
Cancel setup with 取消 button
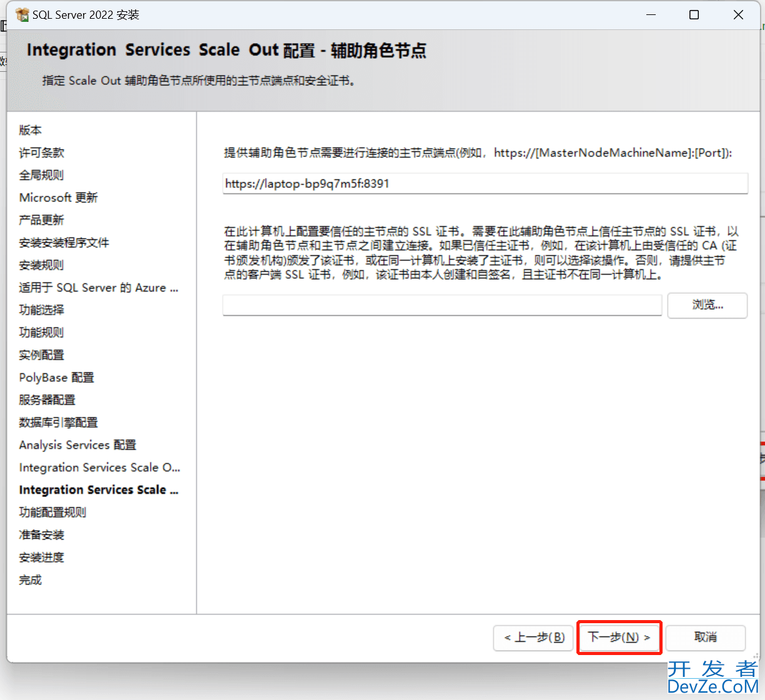coord(706,638)
